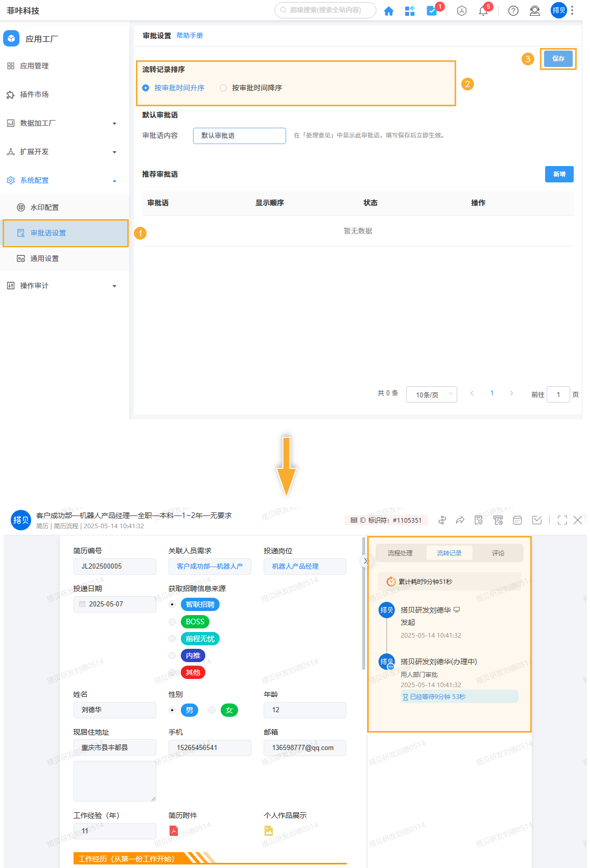The width and height of the screenshot is (590, 868).
Task: Open the 10条/页 page size dropdown
Action: click(432, 394)
